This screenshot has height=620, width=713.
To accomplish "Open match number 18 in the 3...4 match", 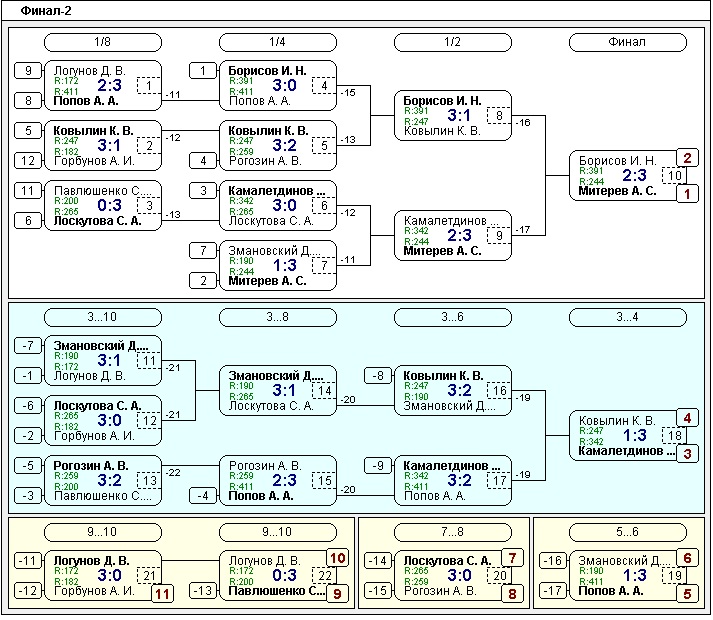I will [x=676, y=436].
